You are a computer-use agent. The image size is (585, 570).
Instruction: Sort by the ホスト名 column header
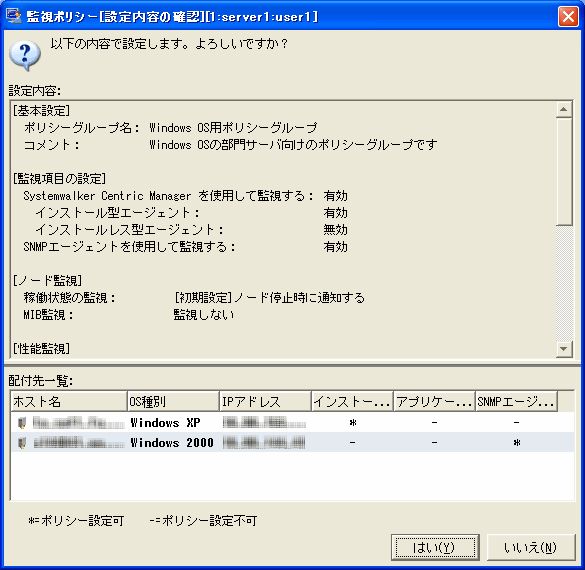(69, 401)
